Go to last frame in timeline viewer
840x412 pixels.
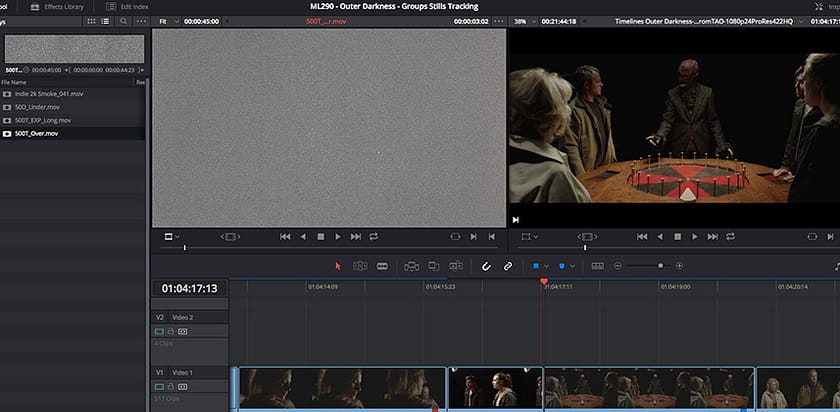point(712,236)
